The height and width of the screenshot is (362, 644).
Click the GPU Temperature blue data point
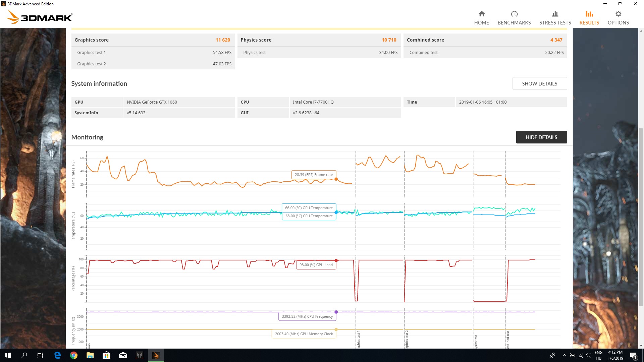point(336,212)
